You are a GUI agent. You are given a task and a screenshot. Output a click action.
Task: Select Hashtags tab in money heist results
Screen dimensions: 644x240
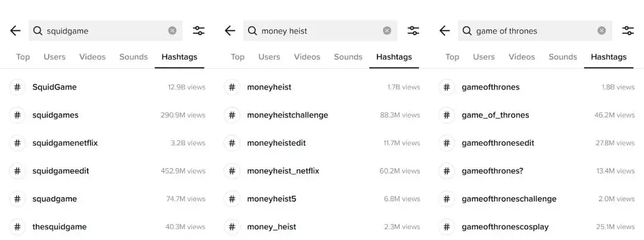[394, 57]
